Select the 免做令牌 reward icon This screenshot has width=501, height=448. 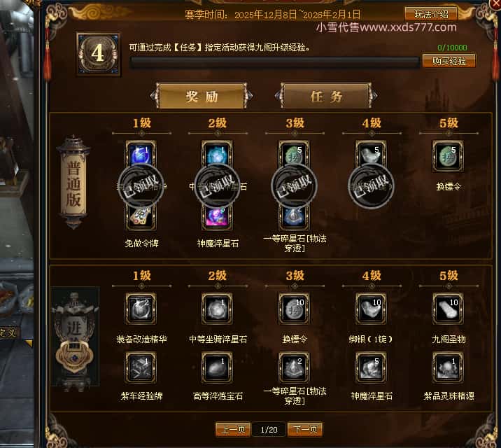tap(141, 217)
